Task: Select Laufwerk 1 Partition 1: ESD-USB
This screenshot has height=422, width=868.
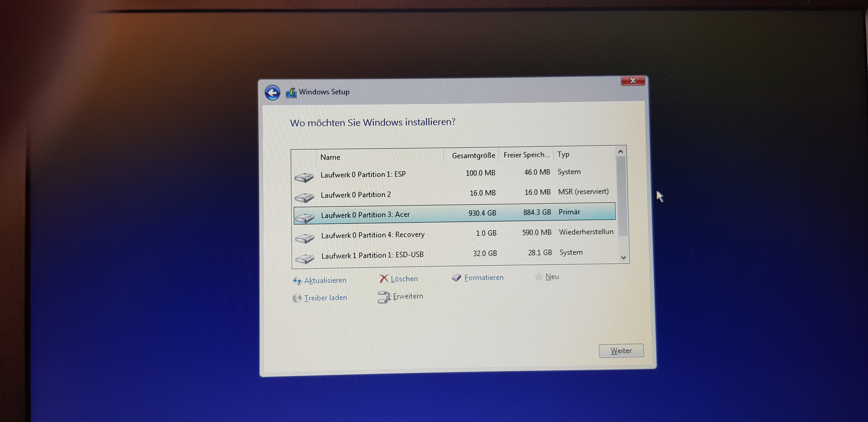Action: [455, 254]
